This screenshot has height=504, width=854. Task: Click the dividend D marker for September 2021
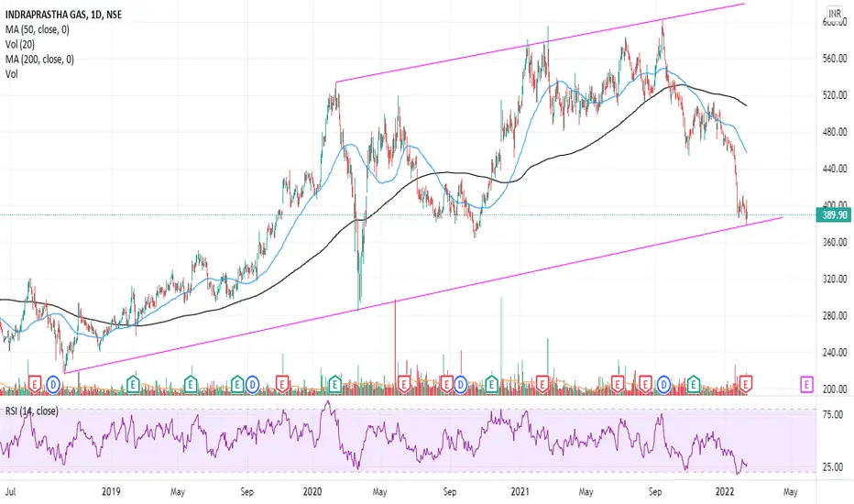click(x=664, y=385)
